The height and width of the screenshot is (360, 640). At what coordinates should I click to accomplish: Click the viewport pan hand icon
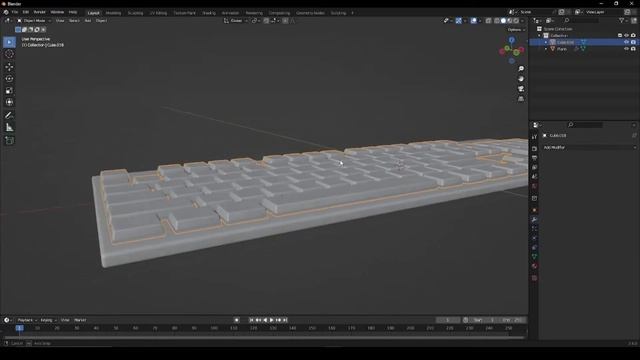point(521,79)
